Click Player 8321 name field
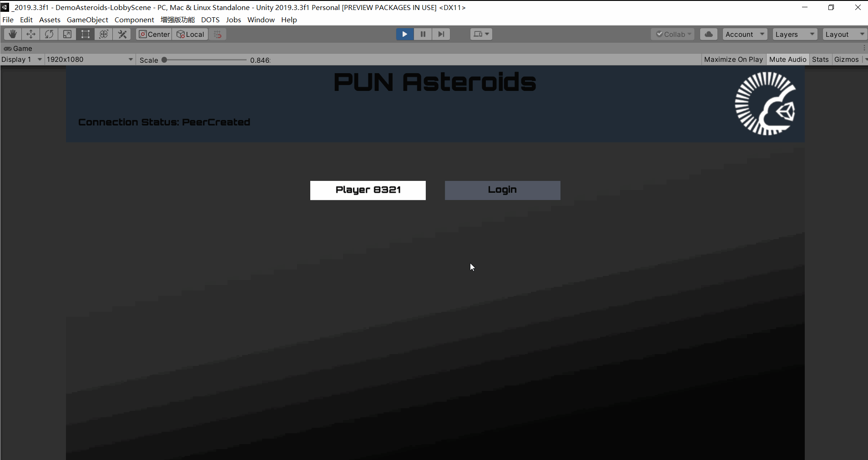The width and height of the screenshot is (868, 460). tap(368, 190)
